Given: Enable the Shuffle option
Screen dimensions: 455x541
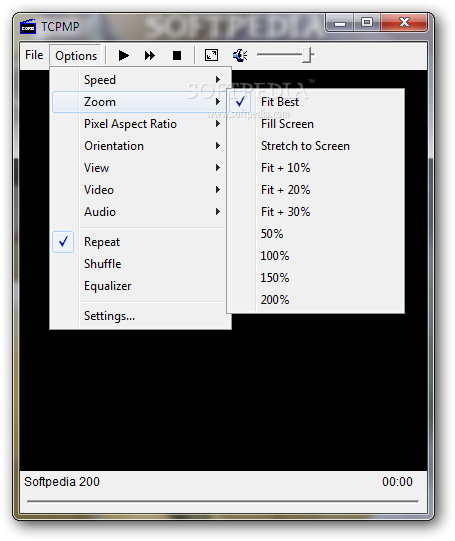Looking at the screenshot, I should click(140, 264).
